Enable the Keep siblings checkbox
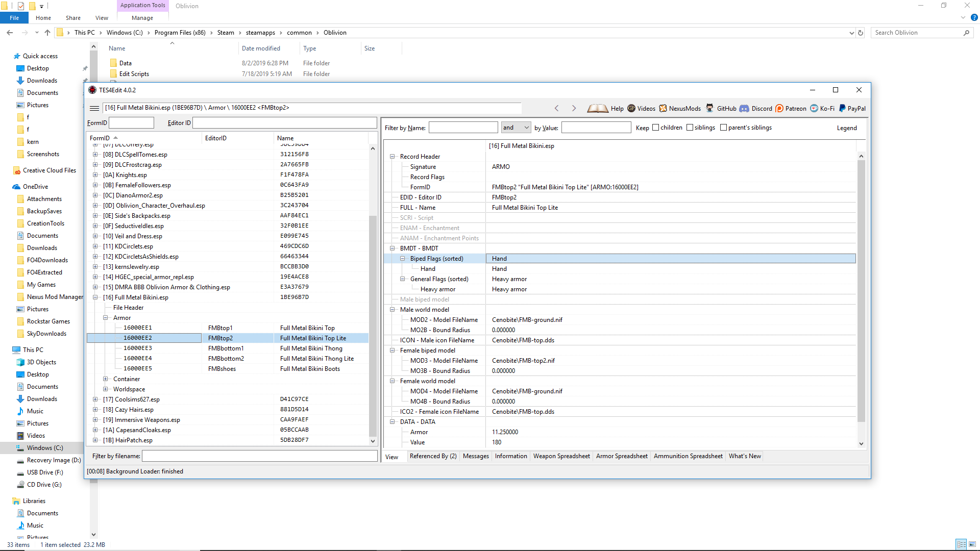 click(x=690, y=128)
